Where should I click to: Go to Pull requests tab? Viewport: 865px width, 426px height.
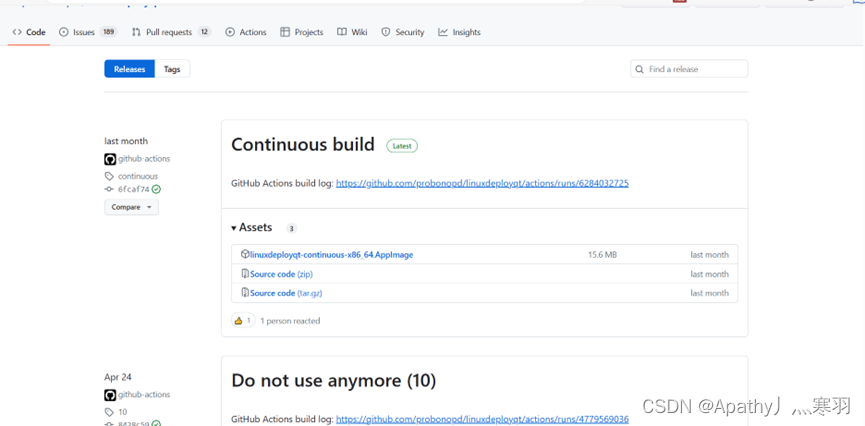point(171,32)
